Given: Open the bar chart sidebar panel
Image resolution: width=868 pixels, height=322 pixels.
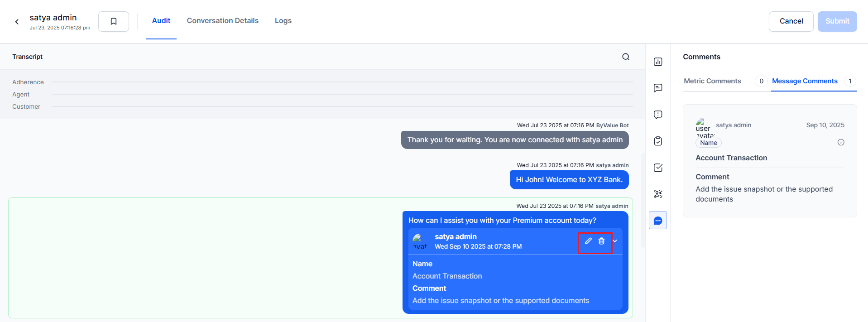Looking at the screenshot, I should pyautogui.click(x=658, y=62).
